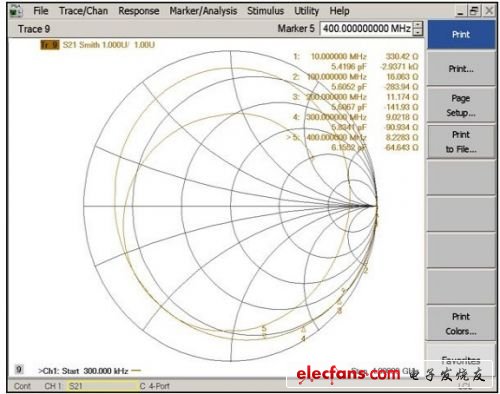Image resolution: width=500 pixels, height=394 pixels.
Task: Open Print Colors... softkey
Action: 461,324
